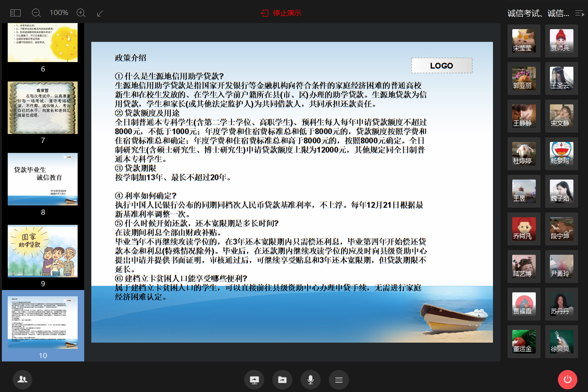
Task: Select participant 陆艺博 avatar
Action: coord(524,267)
